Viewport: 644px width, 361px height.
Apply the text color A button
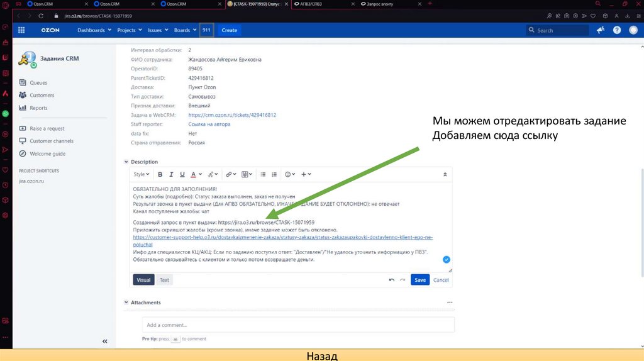click(x=193, y=174)
